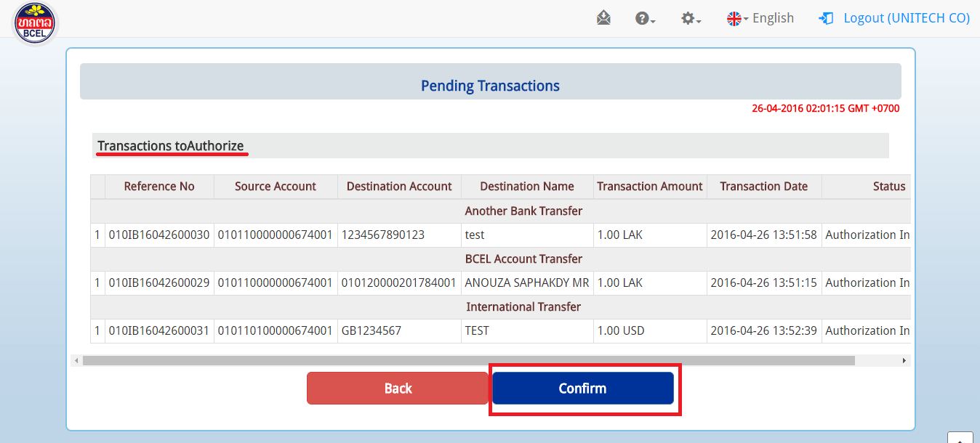Click source account 010110100000674001

276,331
